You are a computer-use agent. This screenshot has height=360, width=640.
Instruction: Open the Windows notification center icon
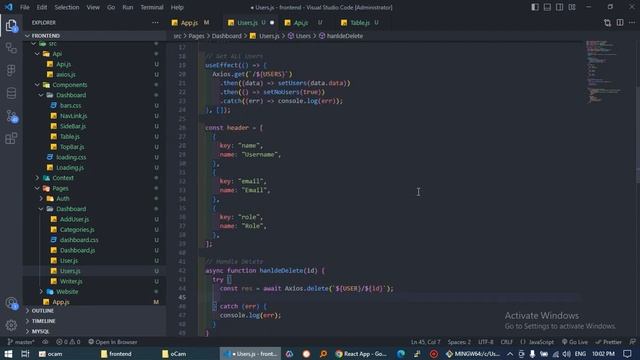pos(627,354)
